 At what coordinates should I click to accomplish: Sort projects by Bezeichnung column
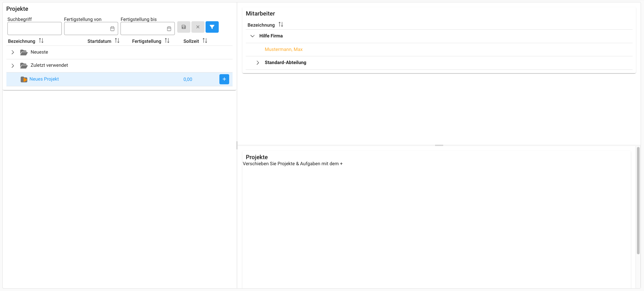[x=41, y=41]
